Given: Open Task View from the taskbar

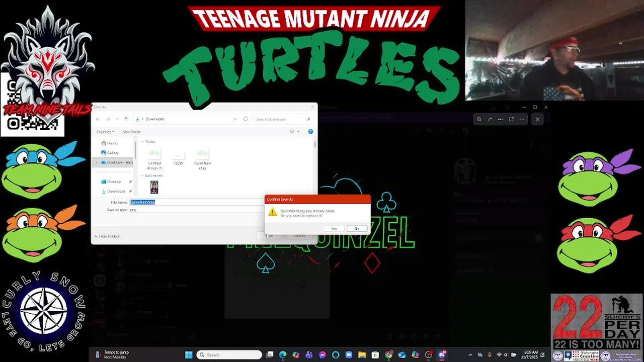Looking at the screenshot, I should (270, 355).
